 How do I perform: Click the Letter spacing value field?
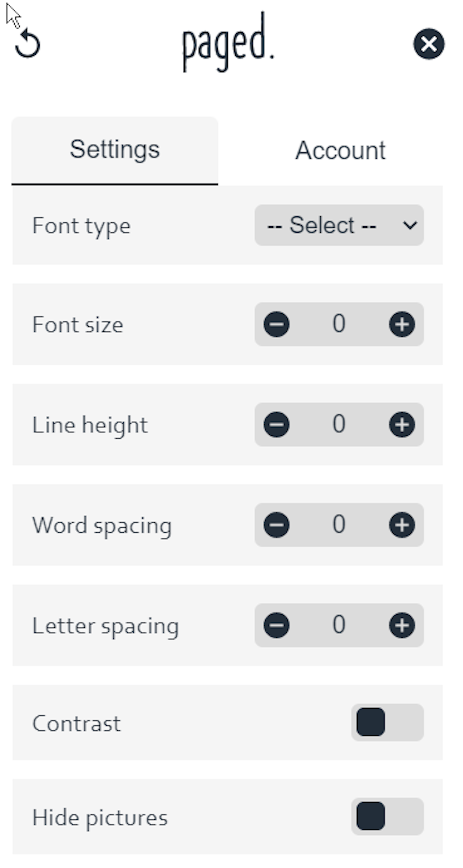click(339, 625)
